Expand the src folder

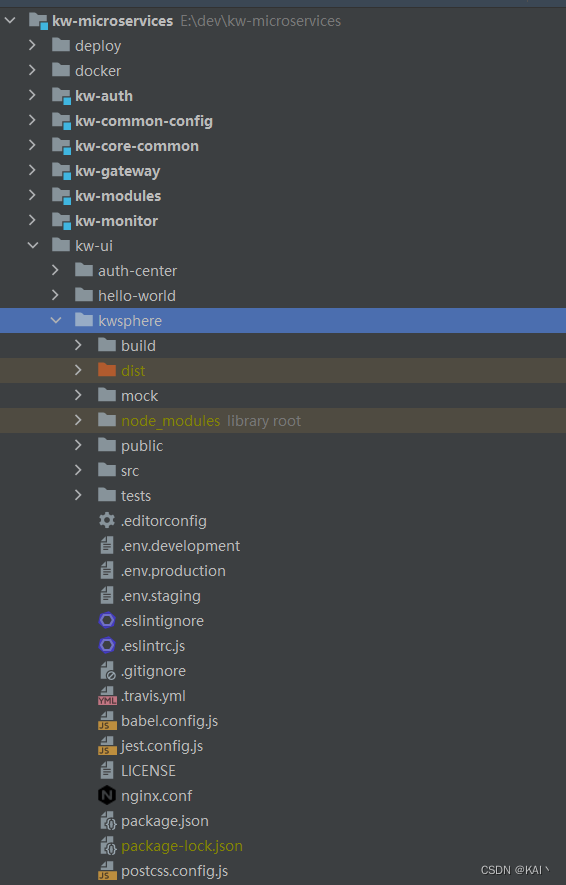[78, 470]
